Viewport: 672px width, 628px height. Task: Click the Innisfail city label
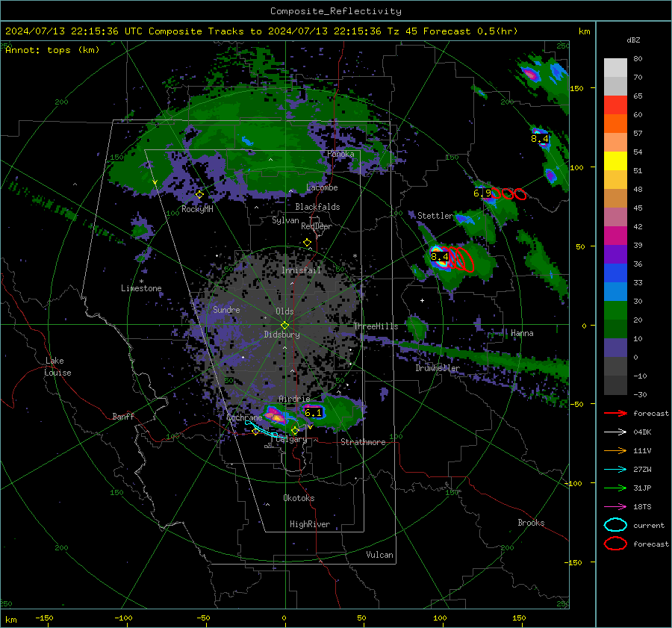click(301, 270)
